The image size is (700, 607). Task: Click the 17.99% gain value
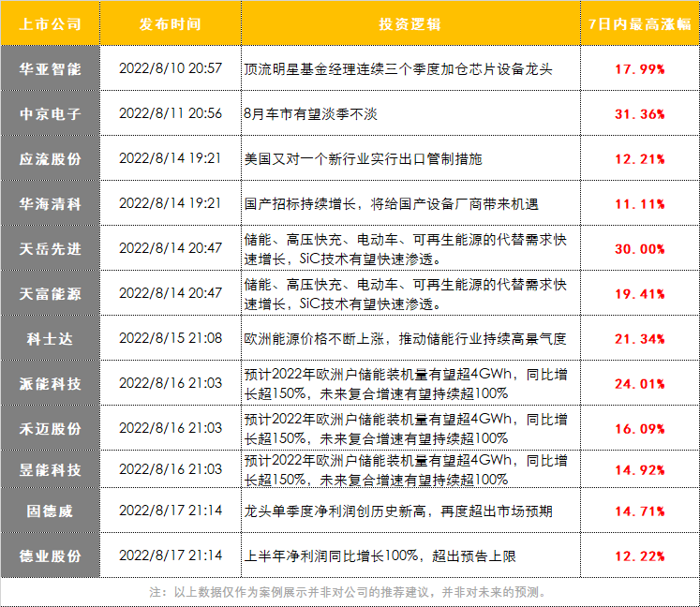(x=640, y=69)
